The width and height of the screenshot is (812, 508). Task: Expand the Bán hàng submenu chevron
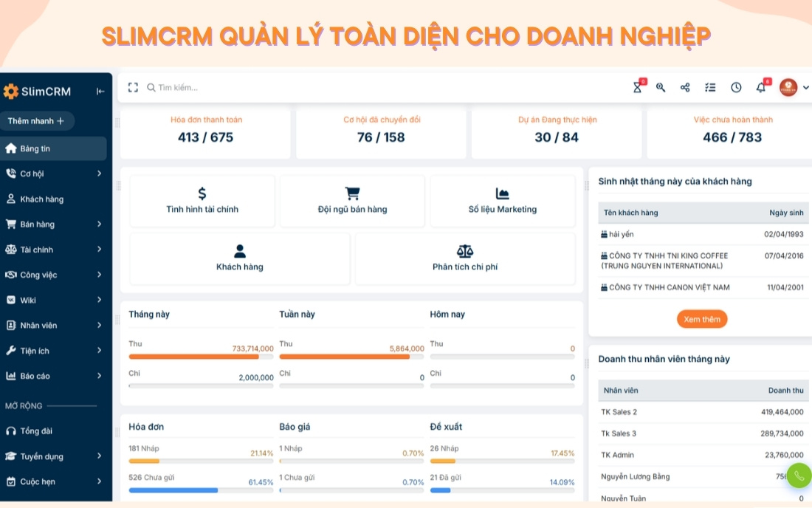(x=99, y=224)
